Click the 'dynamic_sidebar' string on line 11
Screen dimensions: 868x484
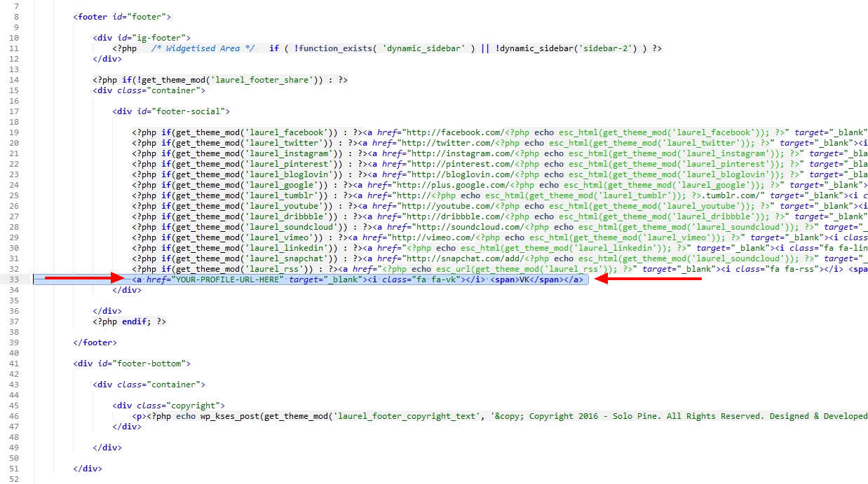click(424, 48)
